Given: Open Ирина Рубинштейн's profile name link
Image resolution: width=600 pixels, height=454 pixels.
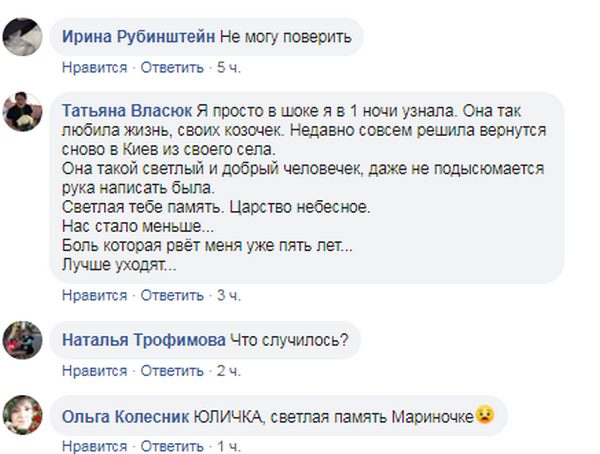Looking at the screenshot, I should (137, 38).
